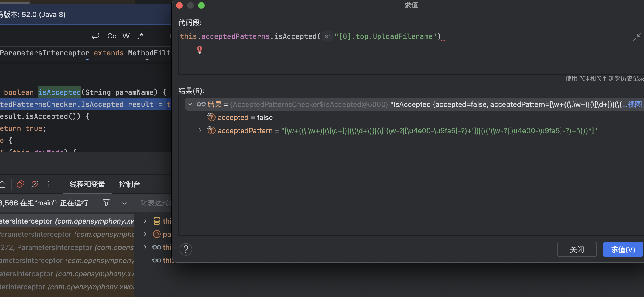The height and width of the screenshot is (297, 644).
Task: Select the 'ParametersInterceptor' second stack frame row
Action: coord(67,234)
